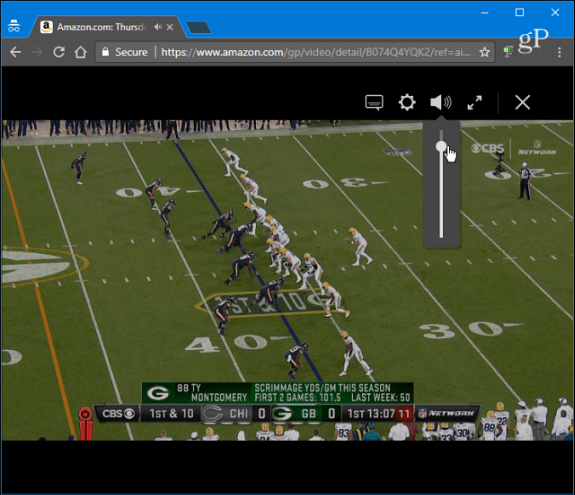This screenshot has height=495, width=575.
Task: Click the extension icon beside the bookmark star
Action: [x=508, y=52]
